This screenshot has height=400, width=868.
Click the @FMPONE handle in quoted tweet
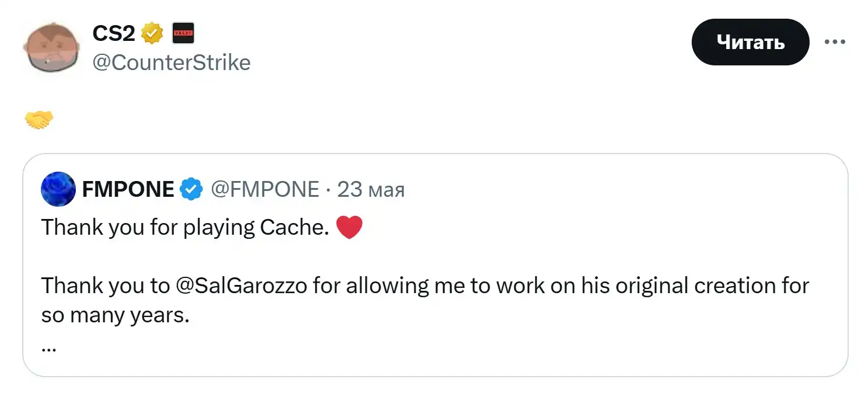click(266, 188)
